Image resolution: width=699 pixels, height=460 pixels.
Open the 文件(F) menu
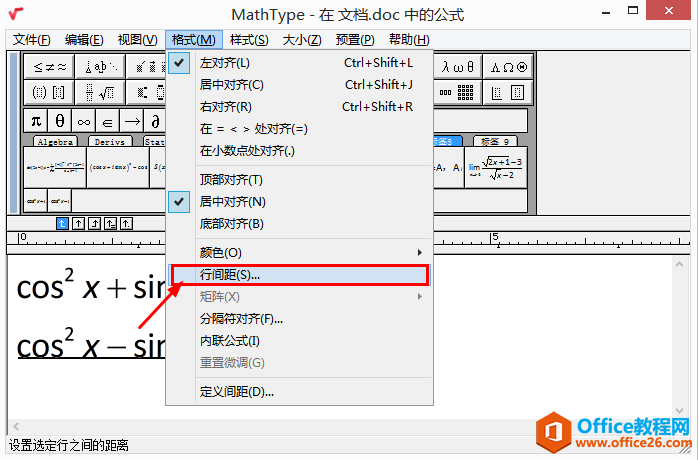click(31, 40)
